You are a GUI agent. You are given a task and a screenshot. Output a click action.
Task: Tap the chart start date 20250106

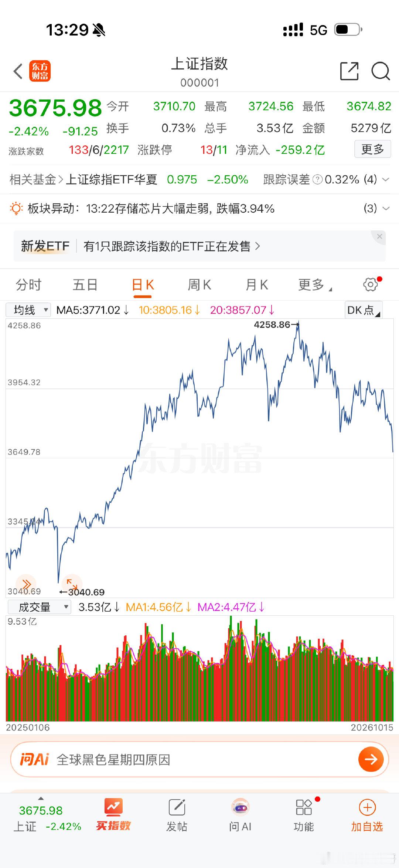pyautogui.click(x=28, y=727)
